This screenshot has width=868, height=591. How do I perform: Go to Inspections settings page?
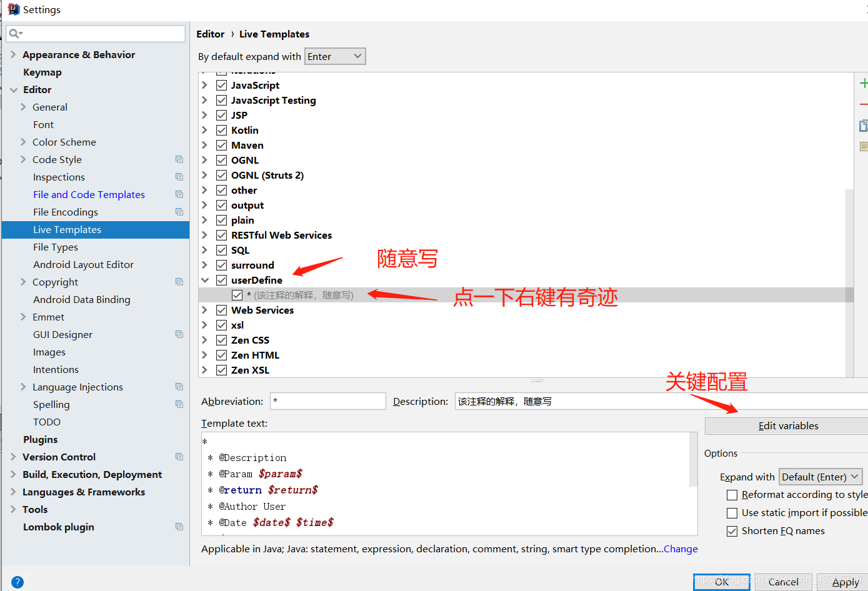(59, 177)
